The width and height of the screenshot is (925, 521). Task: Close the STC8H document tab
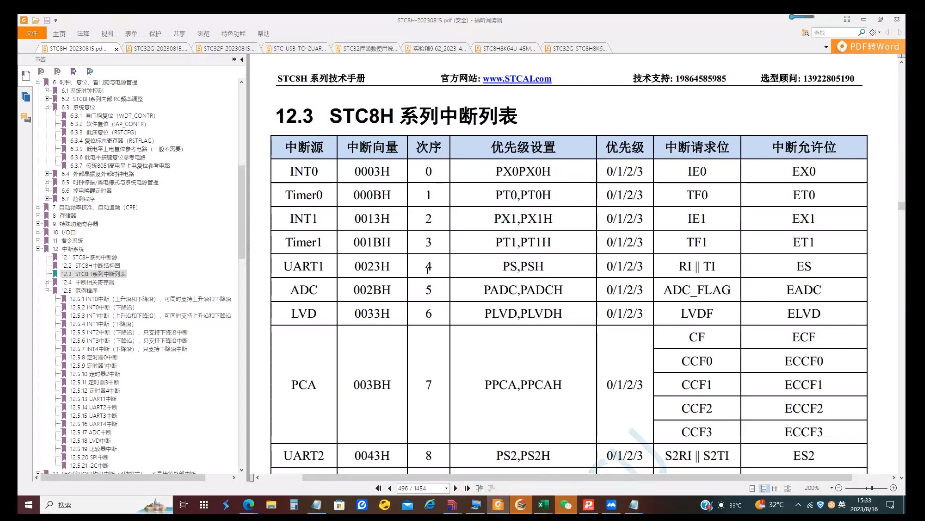tap(115, 47)
